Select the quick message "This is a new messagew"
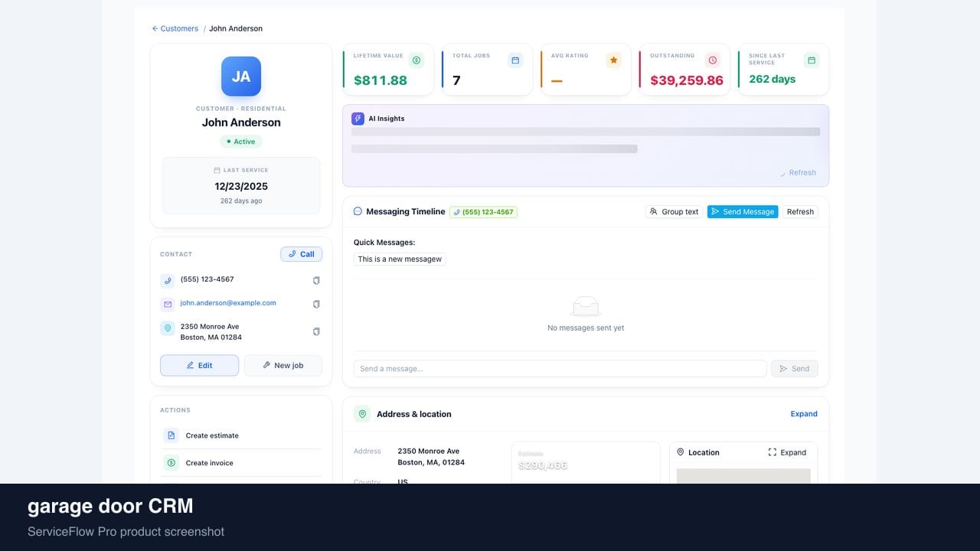The image size is (980, 551). tap(400, 259)
